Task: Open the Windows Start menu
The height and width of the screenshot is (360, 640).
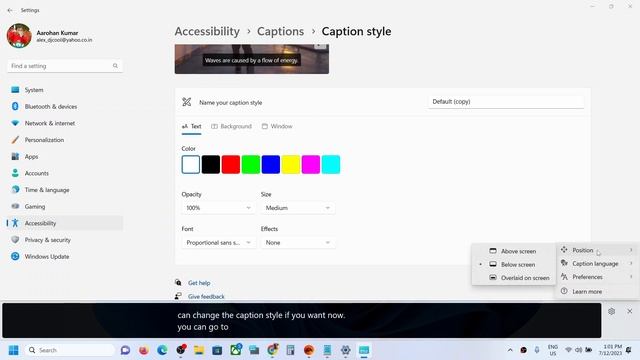Action: click(x=13, y=350)
